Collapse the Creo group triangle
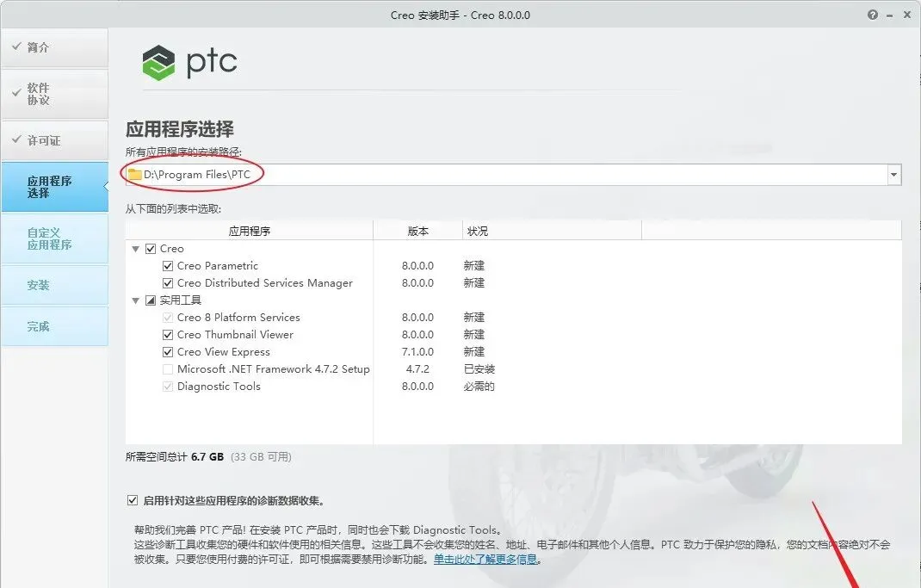The width and height of the screenshot is (921, 588). (x=136, y=249)
